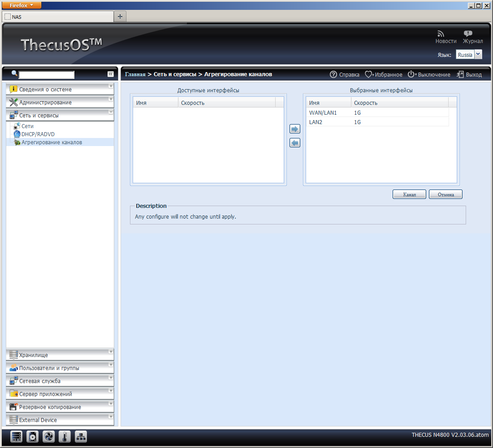Expand the Хранилище section
Screen dimensions: 493x448
60,355
